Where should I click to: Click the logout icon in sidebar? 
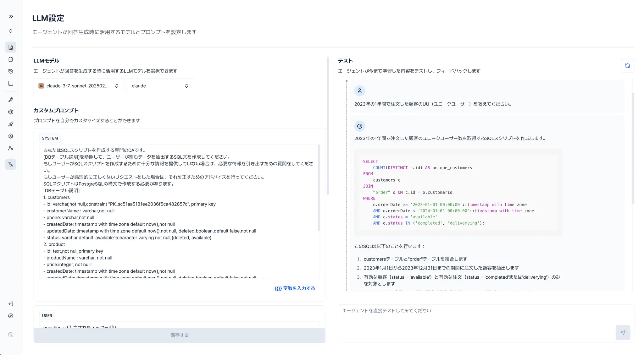click(11, 304)
